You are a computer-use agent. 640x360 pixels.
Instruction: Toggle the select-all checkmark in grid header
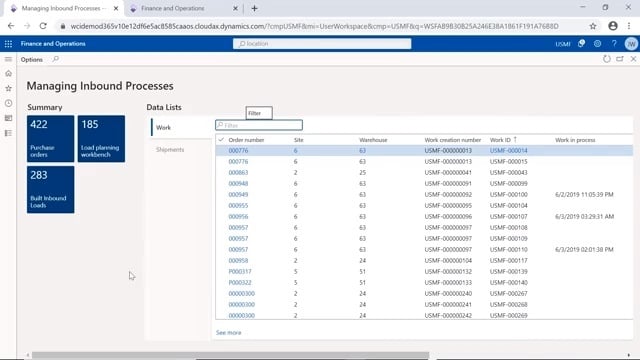(221, 140)
